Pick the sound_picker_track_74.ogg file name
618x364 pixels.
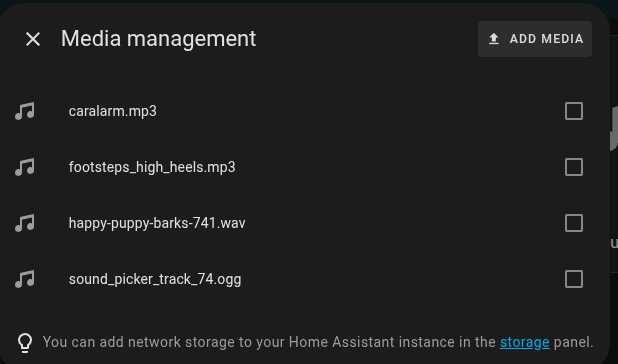click(155, 279)
